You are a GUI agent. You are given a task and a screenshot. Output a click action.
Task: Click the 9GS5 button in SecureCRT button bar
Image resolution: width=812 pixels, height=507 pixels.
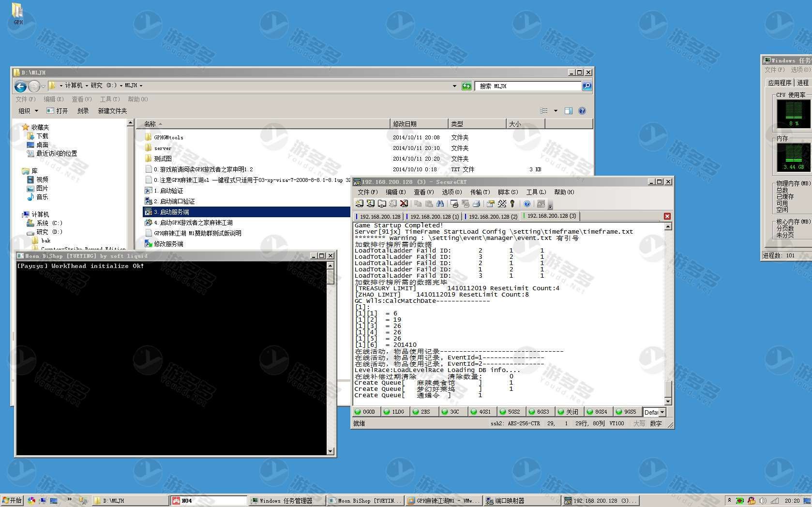[627, 412]
